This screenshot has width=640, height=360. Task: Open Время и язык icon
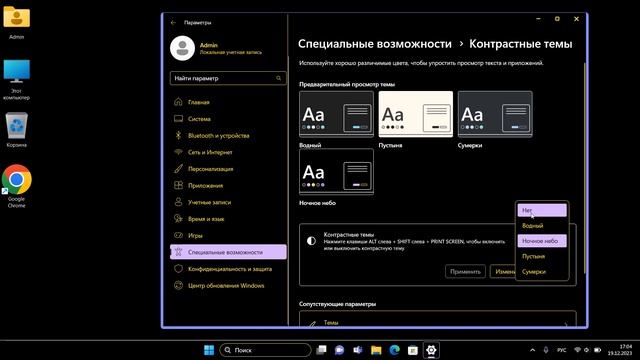[178, 219]
